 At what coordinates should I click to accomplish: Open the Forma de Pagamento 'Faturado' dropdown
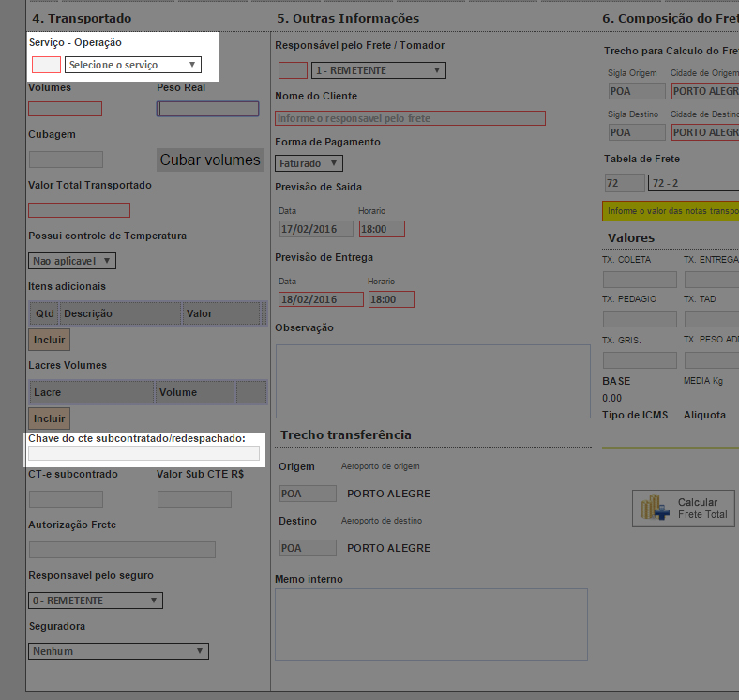tap(309, 163)
